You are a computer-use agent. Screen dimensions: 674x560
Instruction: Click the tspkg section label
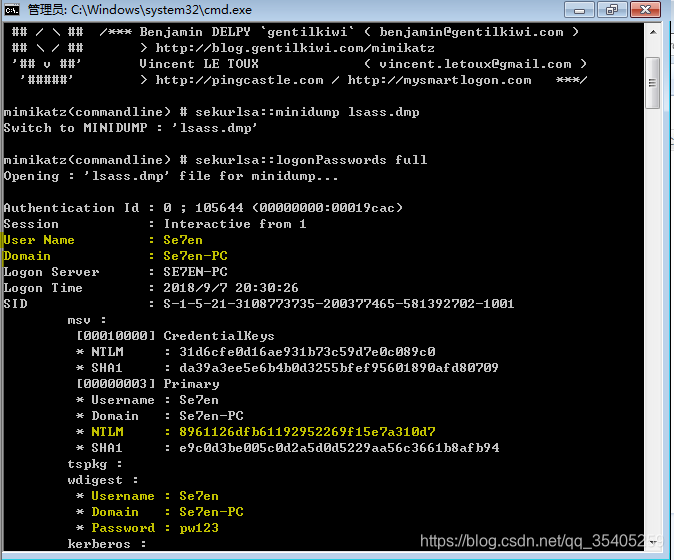click(95, 464)
